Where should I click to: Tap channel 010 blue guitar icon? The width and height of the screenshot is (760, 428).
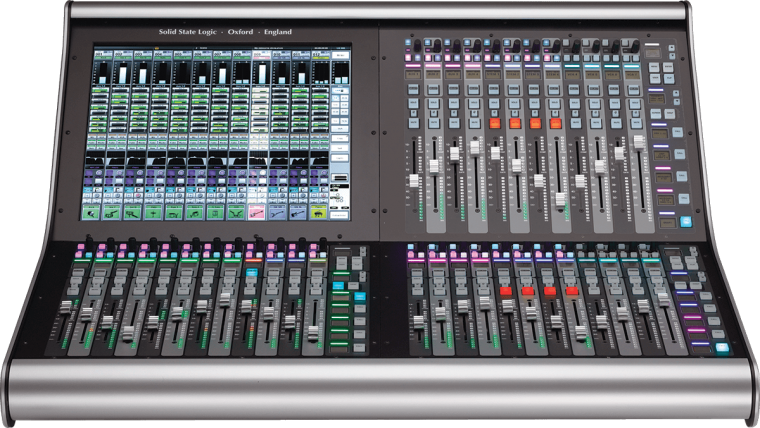coord(278,212)
